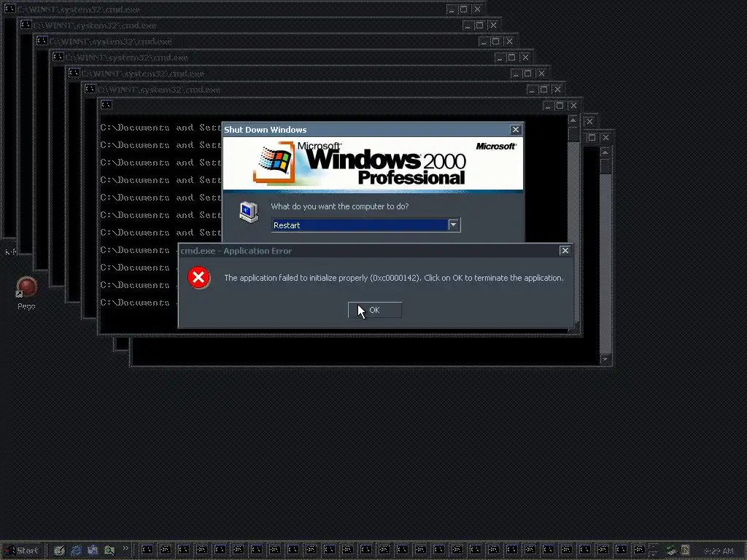This screenshot has height=560, width=747.
Task: Click the fourth quick launch icon before the chevron
Action: [x=109, y=551]
